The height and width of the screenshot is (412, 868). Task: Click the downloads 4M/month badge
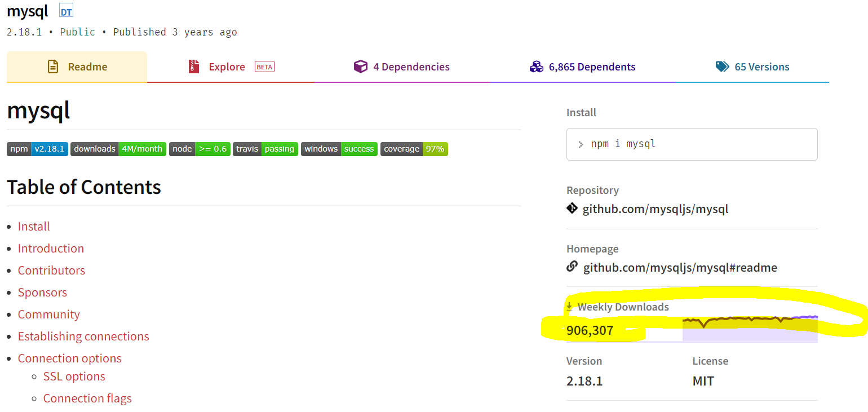(x=118, y=149)
